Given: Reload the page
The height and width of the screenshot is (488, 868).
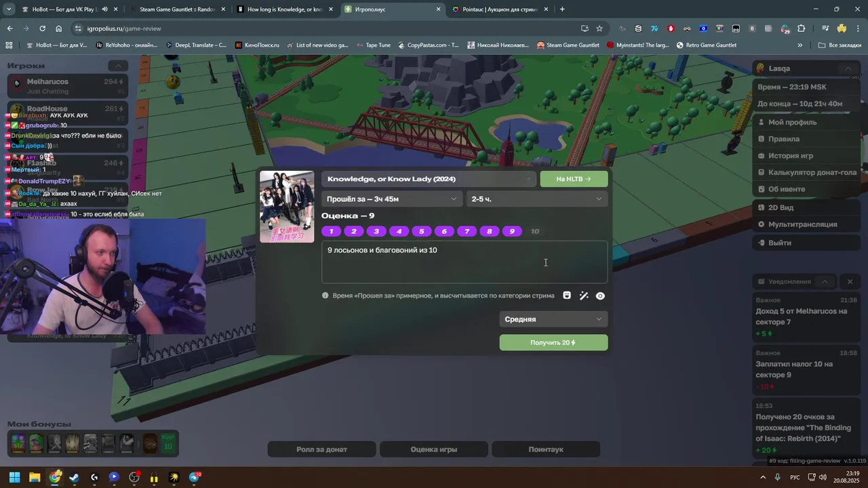Looking at the screenshot, I should (42, 28).
